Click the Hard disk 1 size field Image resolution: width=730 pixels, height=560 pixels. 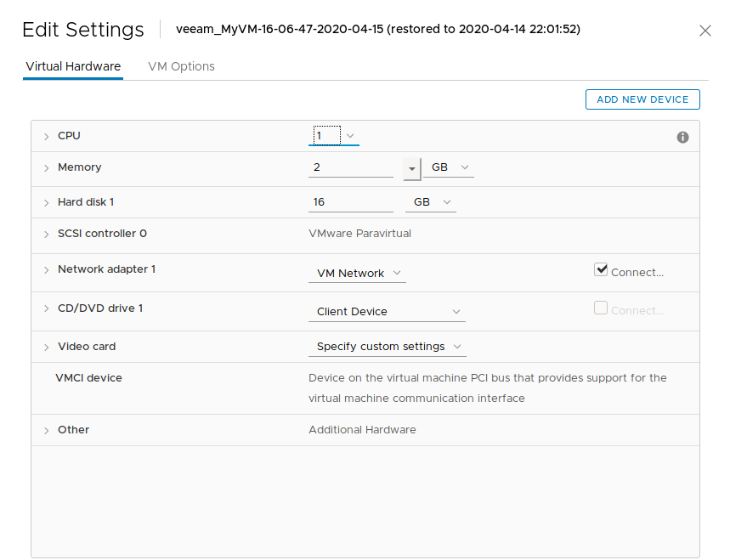[x=350, y=202]
